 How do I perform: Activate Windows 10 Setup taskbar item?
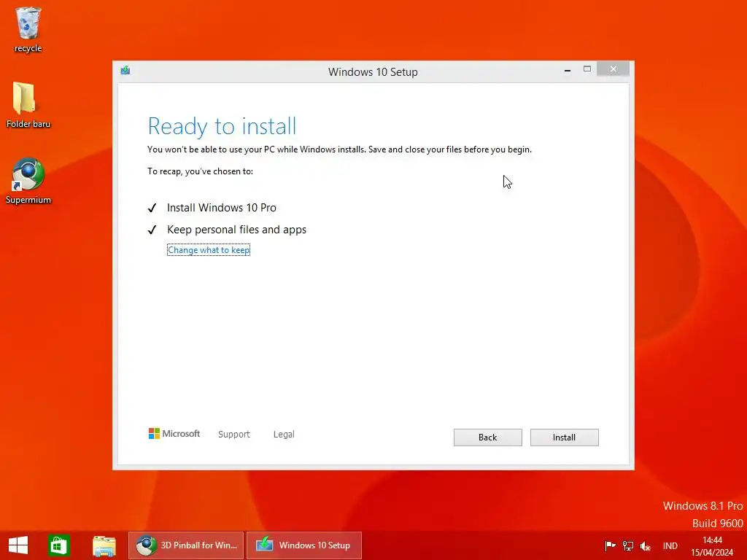304,545
